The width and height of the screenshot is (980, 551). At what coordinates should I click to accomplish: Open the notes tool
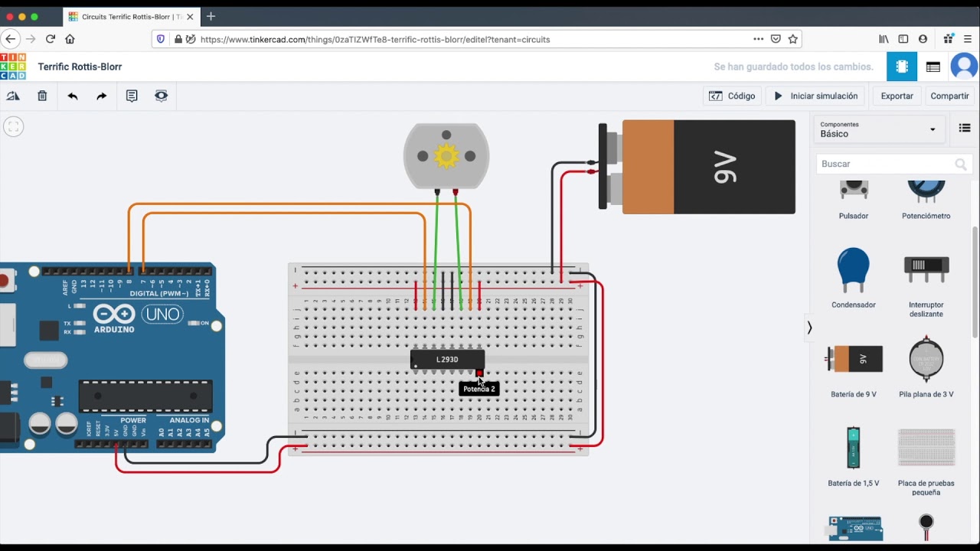132,96
